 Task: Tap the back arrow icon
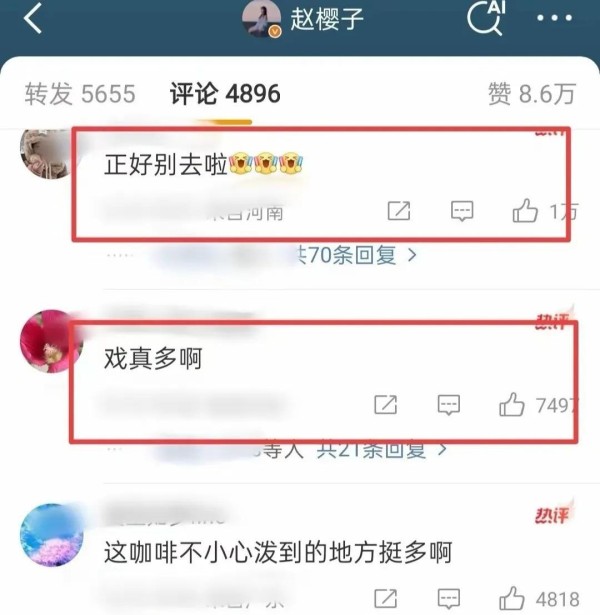click(x=33, y=18)
